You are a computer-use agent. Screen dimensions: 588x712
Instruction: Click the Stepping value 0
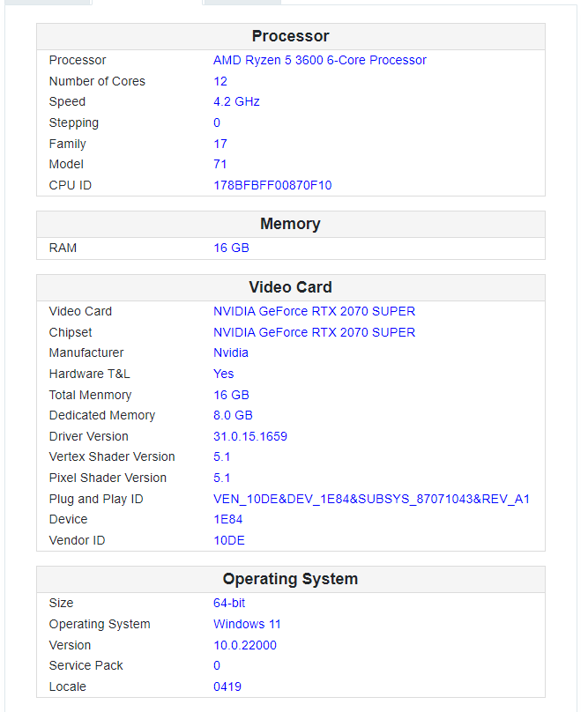pyautogui.click(x=217, y=122)
